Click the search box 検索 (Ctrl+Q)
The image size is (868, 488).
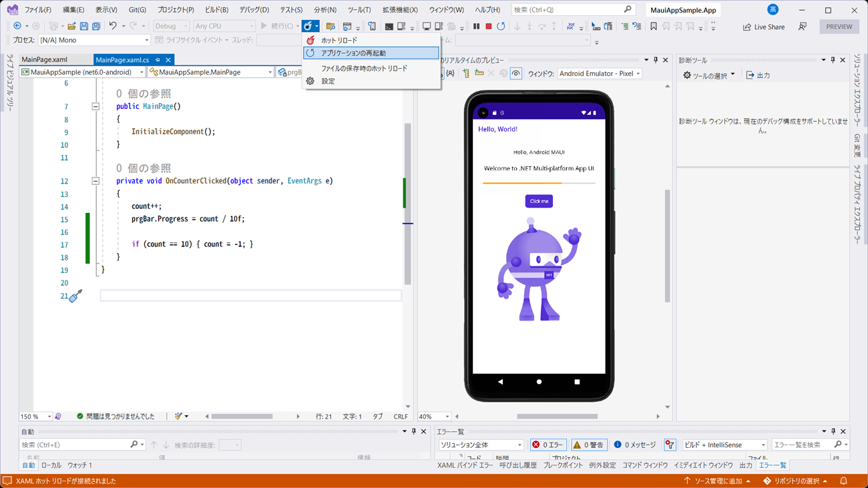coord(573,10)
